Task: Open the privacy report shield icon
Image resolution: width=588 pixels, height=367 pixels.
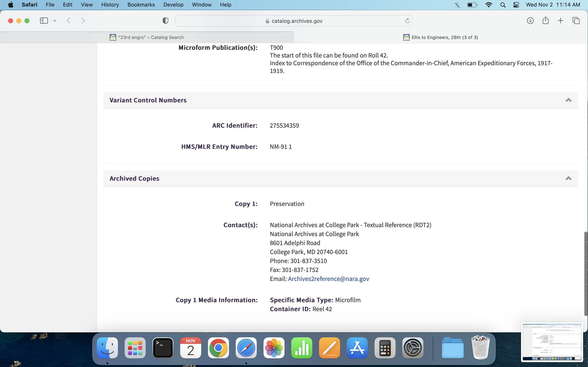Action: pos(165,21)
